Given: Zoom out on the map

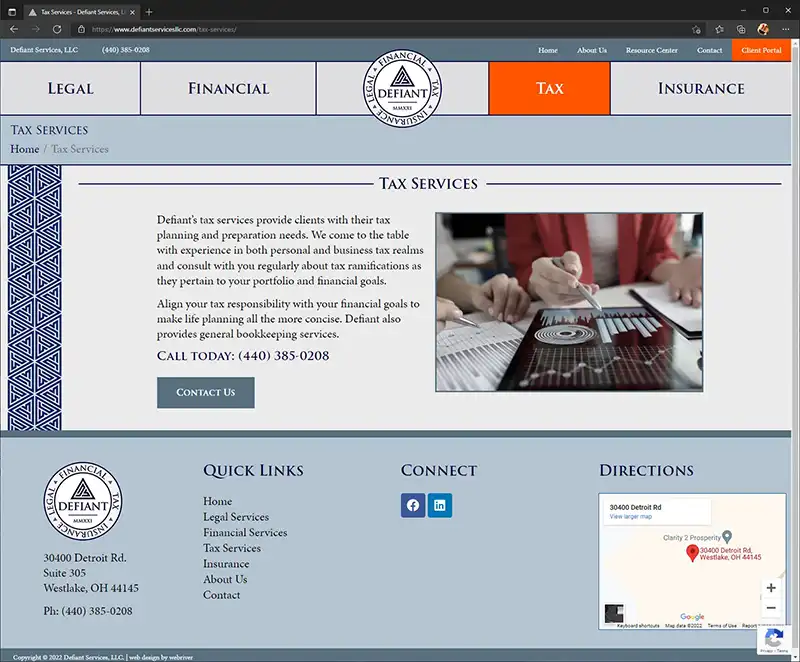Looking at the screenshot, I should (771, 608).
